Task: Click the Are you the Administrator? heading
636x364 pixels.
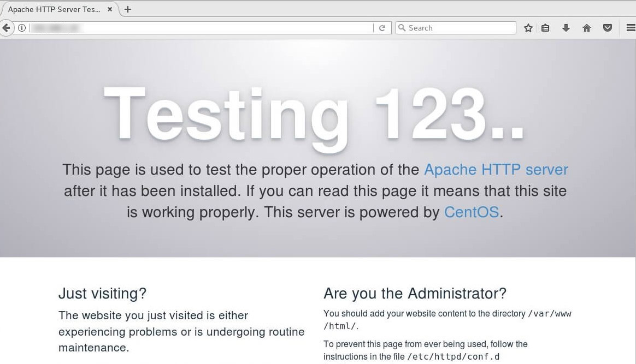Action: pos(415,293)
